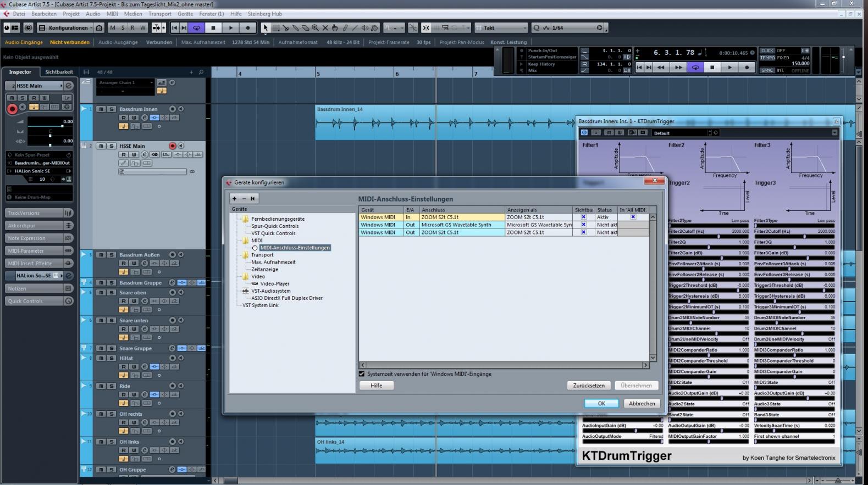The image size is (868, 485).
Task: Click remove device minus icon in Geräte konfigurieren
Action: [244, 199]
